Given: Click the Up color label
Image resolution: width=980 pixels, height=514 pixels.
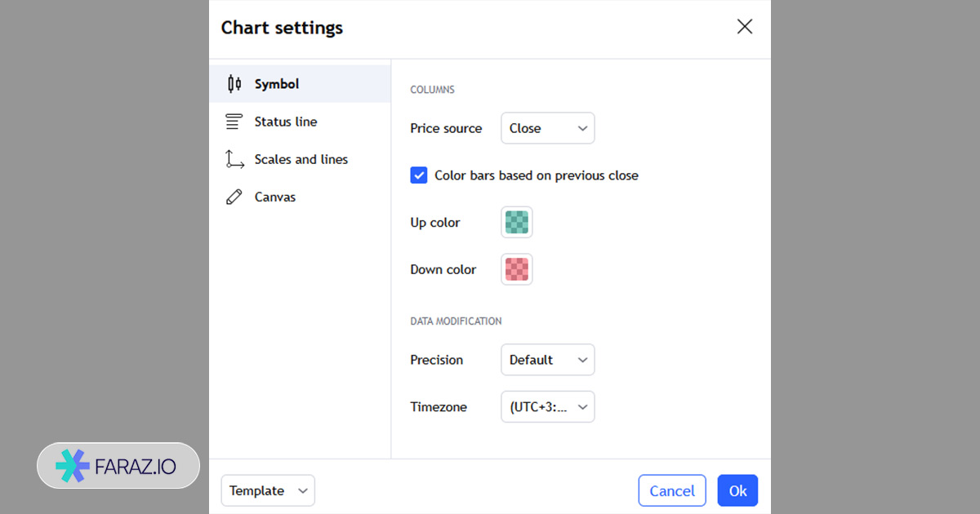Looking at the screenshot, I should coord(435,223).
